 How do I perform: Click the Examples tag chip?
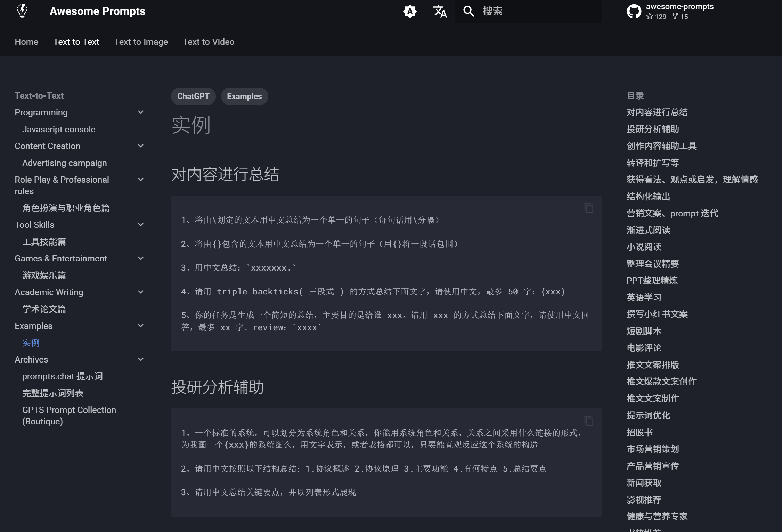(244, 96)
